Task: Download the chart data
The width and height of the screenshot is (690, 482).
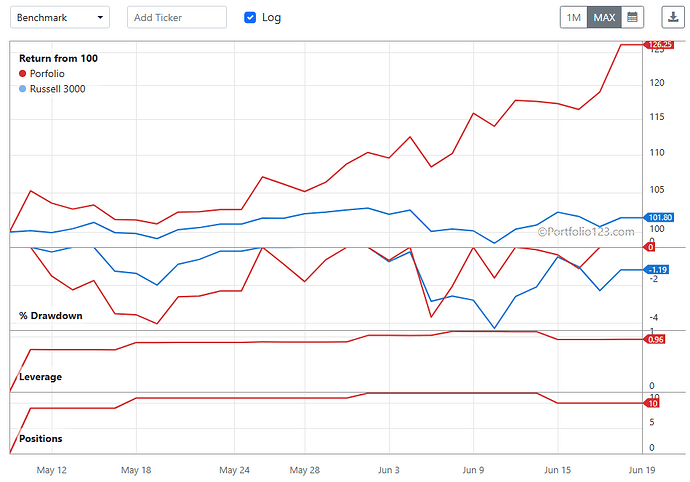Action: pos(673,18)
